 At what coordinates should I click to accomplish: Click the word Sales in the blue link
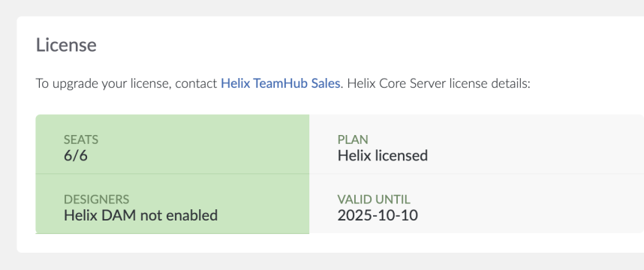pos(325,84)
